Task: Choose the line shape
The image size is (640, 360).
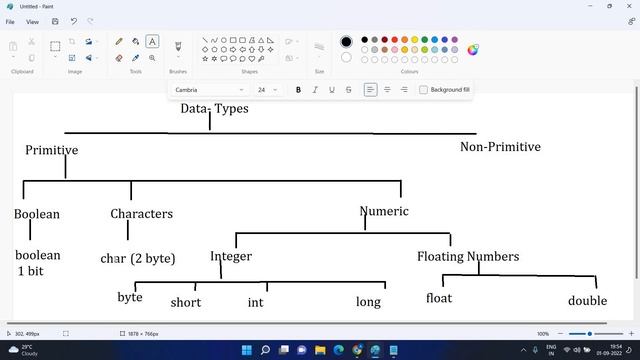Action: point(205,40)
